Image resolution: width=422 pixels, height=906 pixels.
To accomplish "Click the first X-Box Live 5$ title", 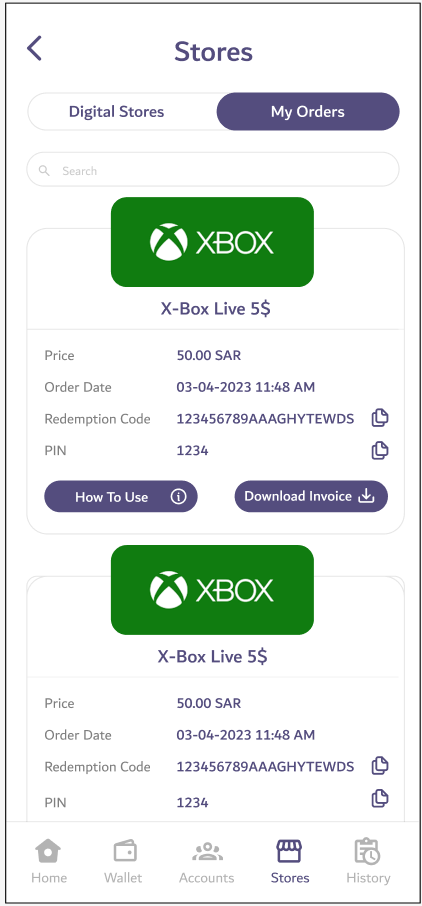I will tap(215, 309).
